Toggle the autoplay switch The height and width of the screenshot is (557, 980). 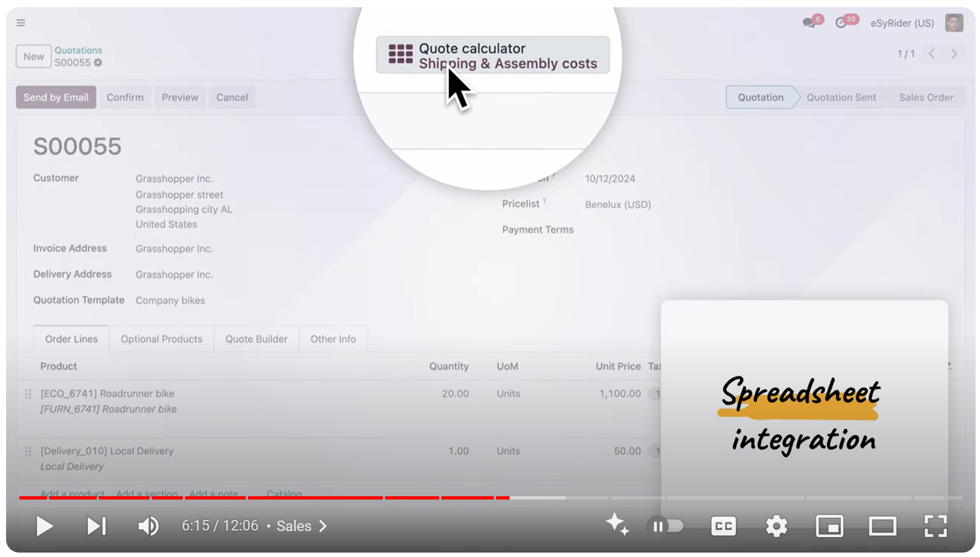[x=665, y=526]
